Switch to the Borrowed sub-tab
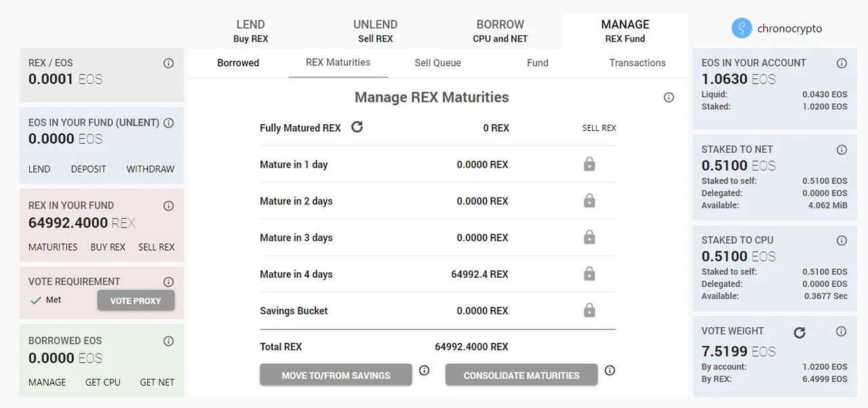The height and width of the screenshot is (408, 868). 238,63
